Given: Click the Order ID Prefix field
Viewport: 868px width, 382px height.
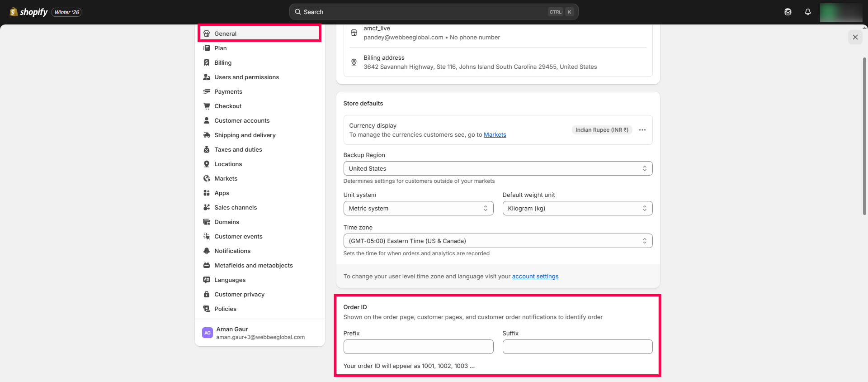Looking at the screenshot, I should [418, 347].
